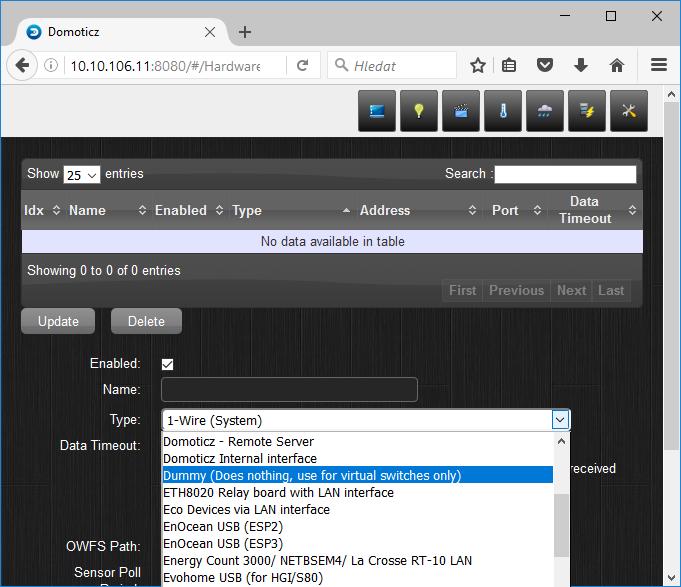Open the Temperature thermometer icon

click(x=503, y=111)
